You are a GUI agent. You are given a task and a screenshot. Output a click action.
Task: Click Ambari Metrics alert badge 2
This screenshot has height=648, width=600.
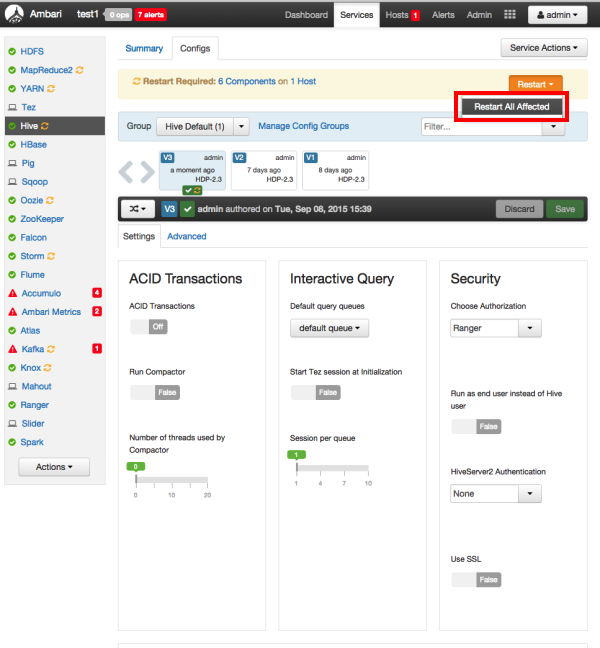pyautogui.click(x=97, y=311)
